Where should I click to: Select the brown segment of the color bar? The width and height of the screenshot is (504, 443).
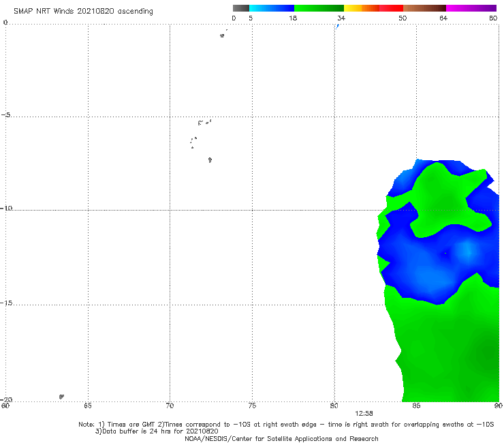(x=424, y=8)
